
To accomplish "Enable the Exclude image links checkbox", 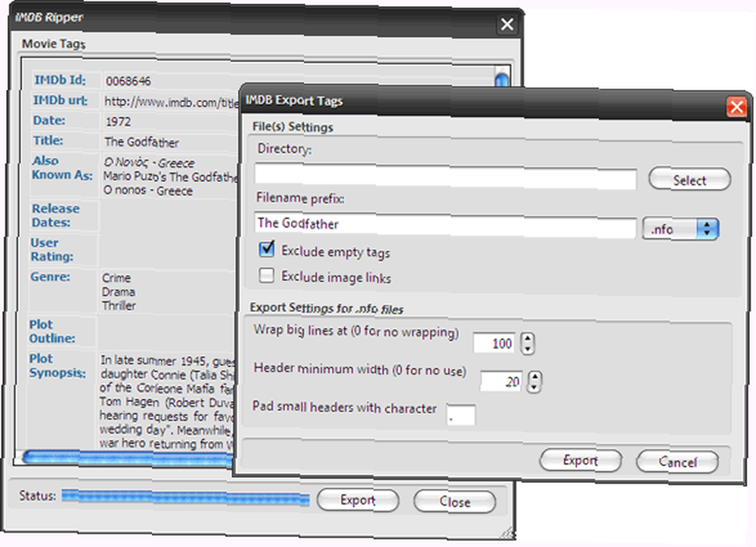I will 267,276.
